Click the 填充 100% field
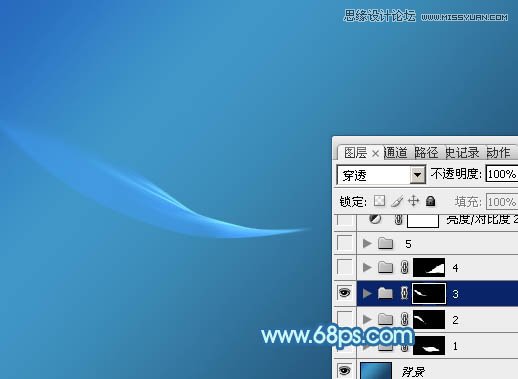The width and height of the screenshot is (518, 379). (x=502, y=202)
